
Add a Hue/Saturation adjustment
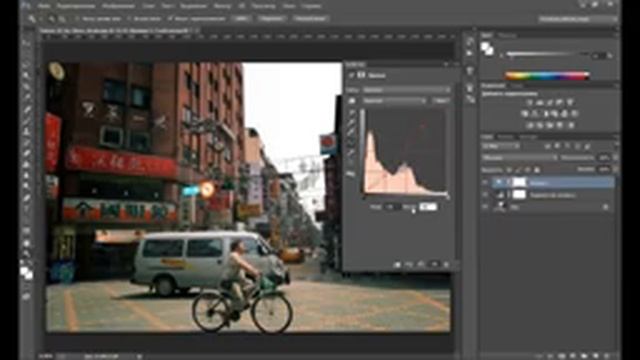click(525, 113)
